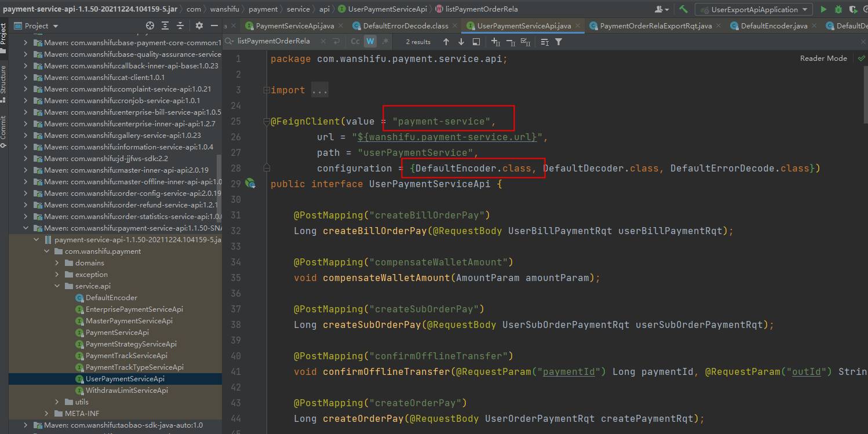Viewport: 868px width, 434px height.
Task: Expand the META-INF folder
Action: tap(46, 414)
